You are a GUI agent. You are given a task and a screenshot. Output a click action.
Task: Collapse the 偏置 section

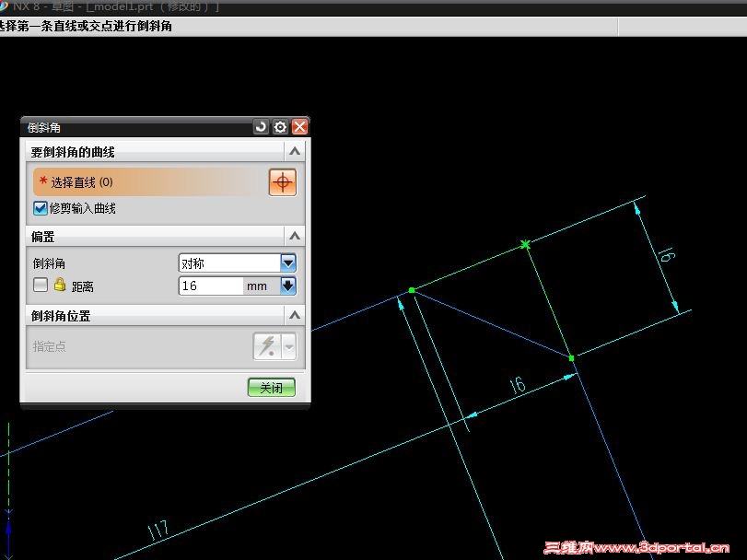click(295, 236)
